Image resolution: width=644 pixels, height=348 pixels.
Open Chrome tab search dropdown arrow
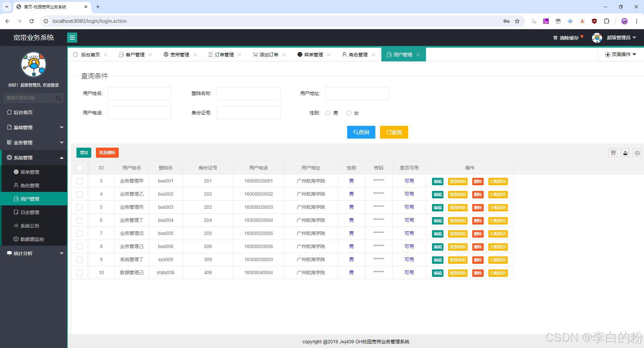6,7
